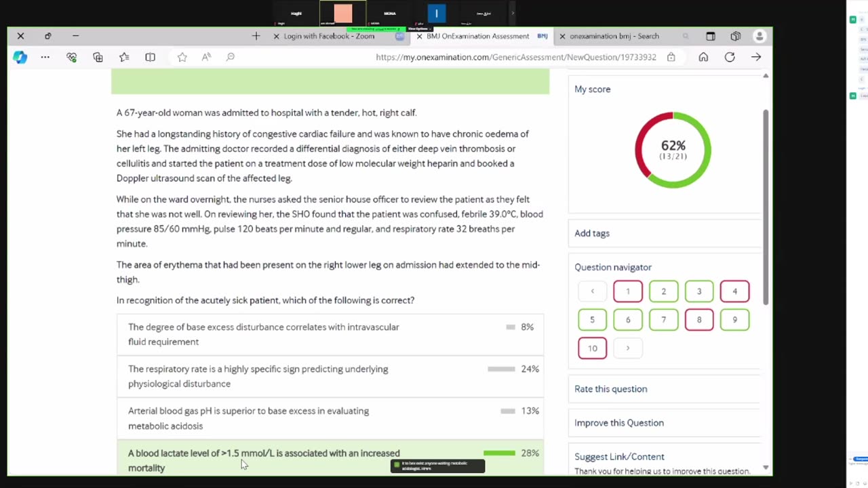The height and width of the screenshot is (488, 868).
Task: Switch to BMJ OnExamination Assessment tab
Action: 481,36
